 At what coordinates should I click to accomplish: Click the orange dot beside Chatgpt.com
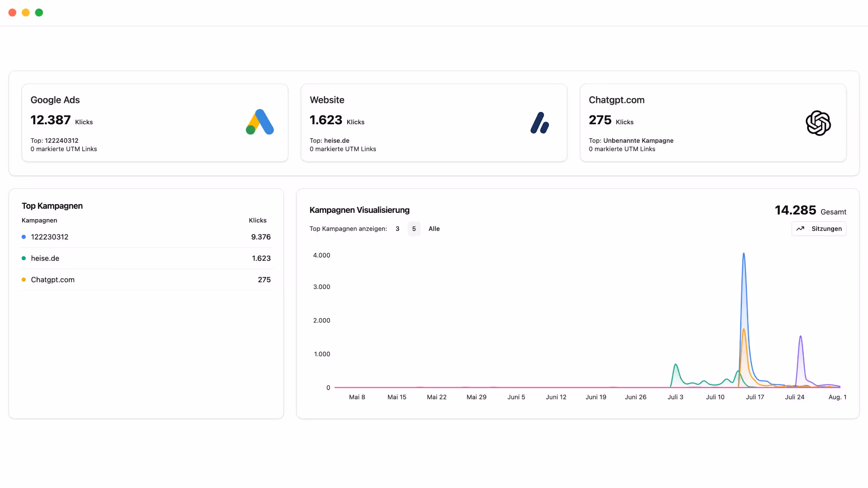click(x=24, y=280)
